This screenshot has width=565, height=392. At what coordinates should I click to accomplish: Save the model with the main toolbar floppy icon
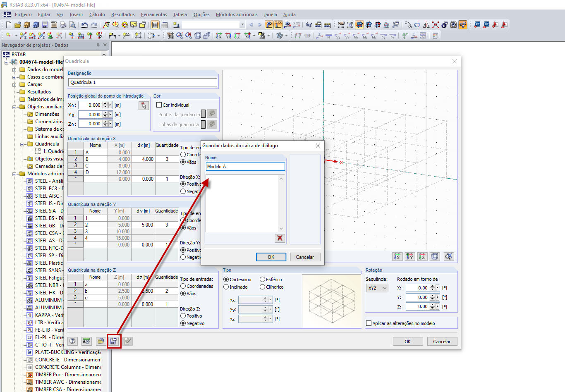click(45, 25)
